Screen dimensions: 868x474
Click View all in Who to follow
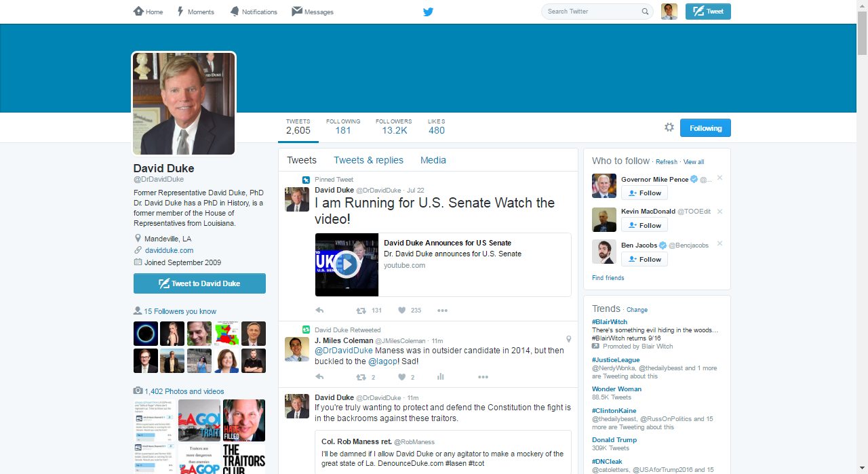point(694,162)
